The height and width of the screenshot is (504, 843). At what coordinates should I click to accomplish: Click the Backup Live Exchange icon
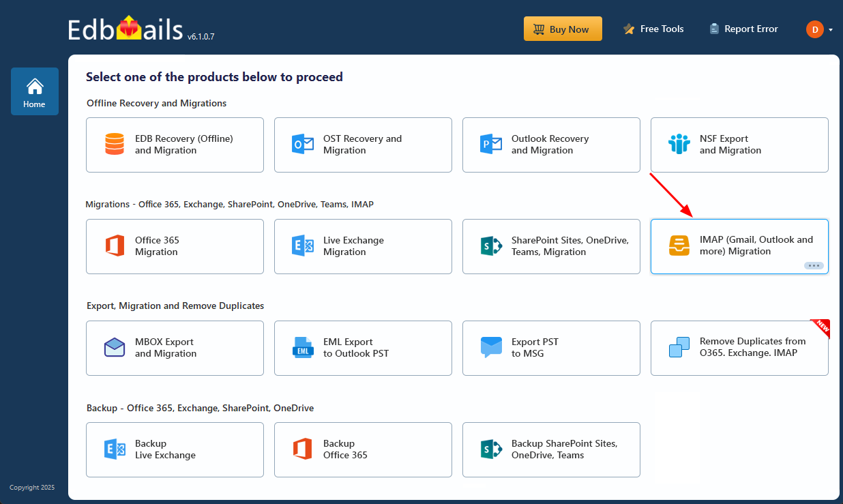point(114,449)
